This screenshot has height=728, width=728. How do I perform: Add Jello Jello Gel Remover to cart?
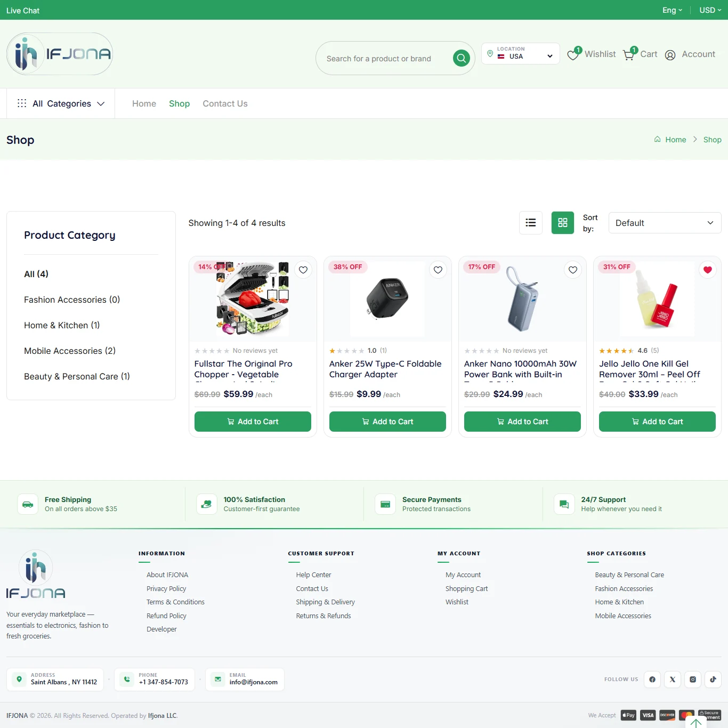click(657, 422)
